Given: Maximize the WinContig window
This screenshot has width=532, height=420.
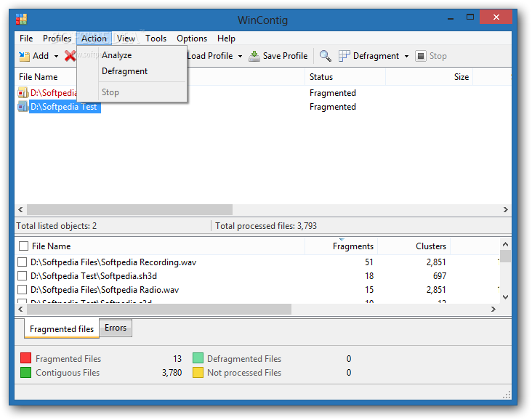Looking at the screenshot, I should (x=470, y=17).
